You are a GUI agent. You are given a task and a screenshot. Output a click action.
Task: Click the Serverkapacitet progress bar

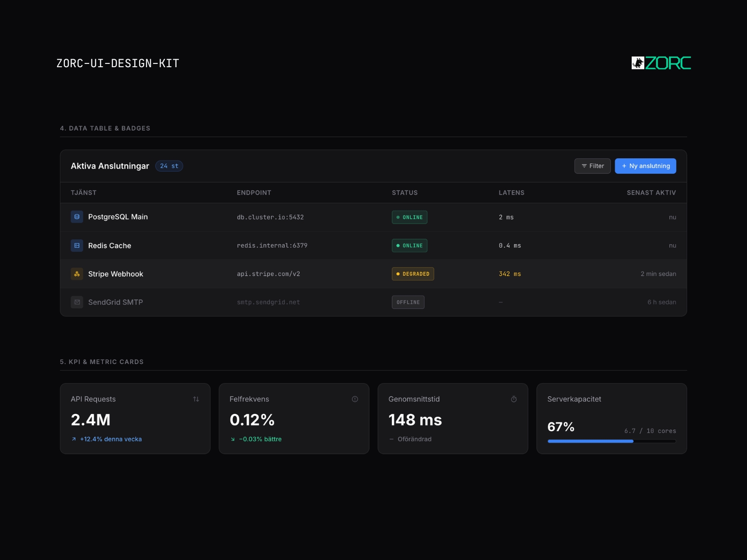pos(612,441)
